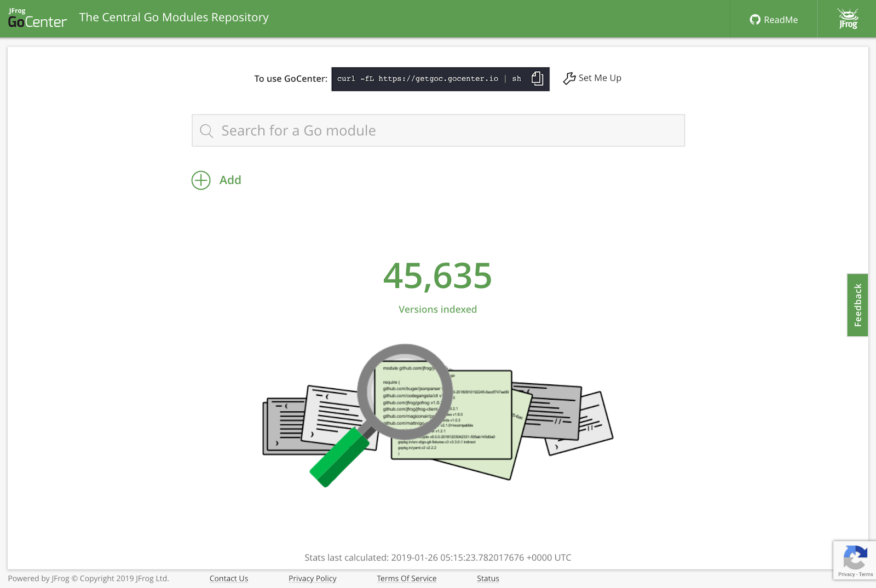Screen dimensions: 876x588
Task: Open the ReadMe header item
Action: (x=780, y=20)
